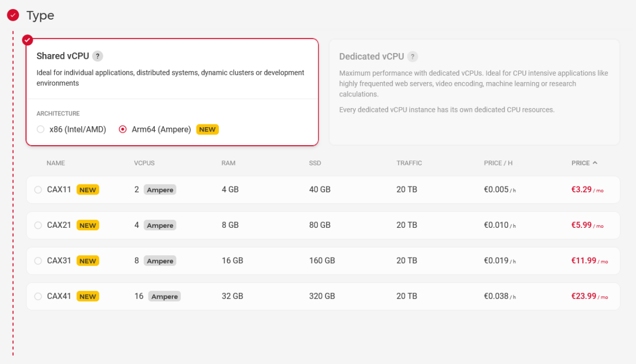Click the Ampere tag in CAX41 row
The width and height of the screenshot is (636, 364).
click(x=164, y=296)
